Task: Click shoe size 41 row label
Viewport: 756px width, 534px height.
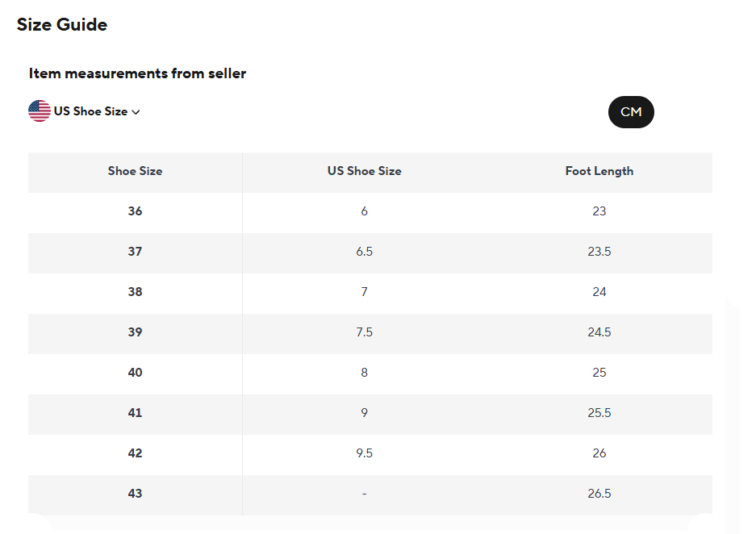Action: pyautogui.click(x=135, y=413)
